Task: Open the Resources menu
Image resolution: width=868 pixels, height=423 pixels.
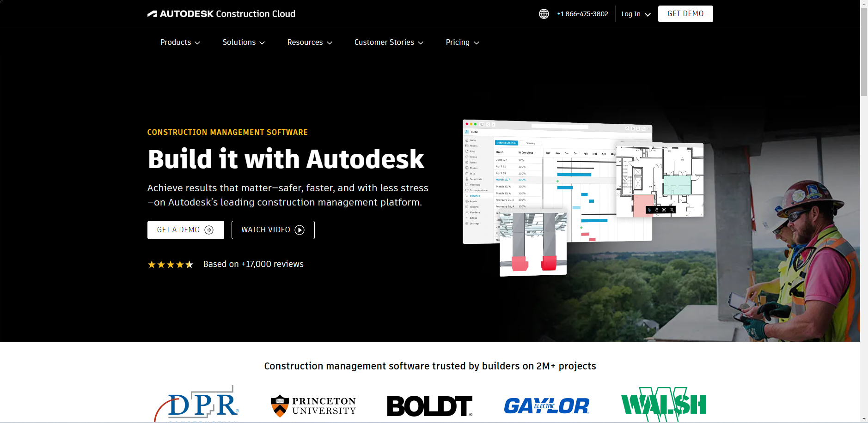Action: coord(310,42)
